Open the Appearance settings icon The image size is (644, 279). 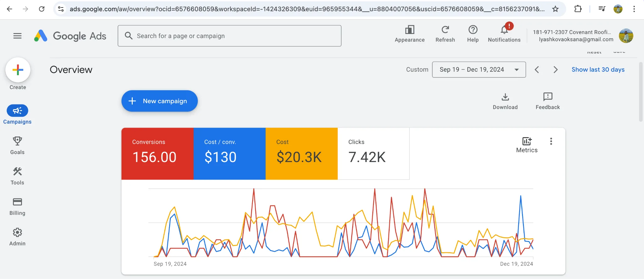409,30
